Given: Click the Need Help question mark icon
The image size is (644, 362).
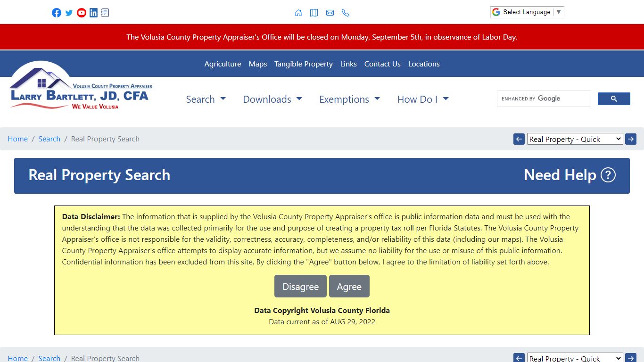Looking at the screenshot, I should click(x=608, y=175).
